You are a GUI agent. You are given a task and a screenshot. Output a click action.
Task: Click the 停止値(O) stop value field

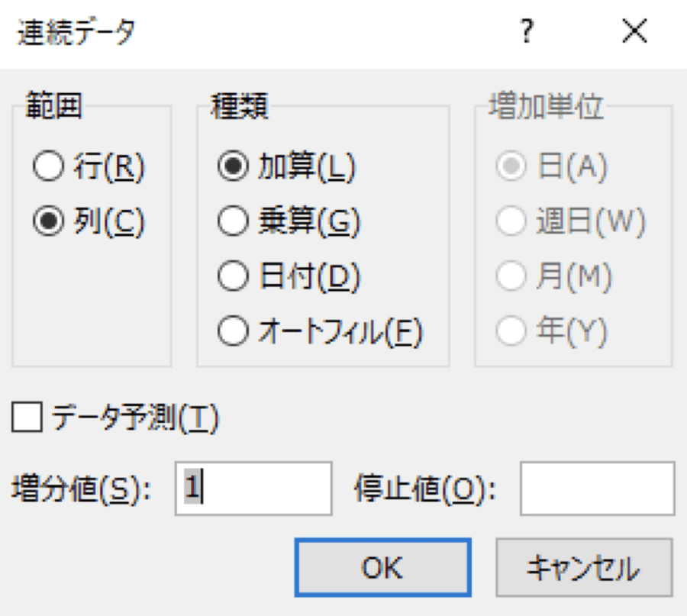597,489
